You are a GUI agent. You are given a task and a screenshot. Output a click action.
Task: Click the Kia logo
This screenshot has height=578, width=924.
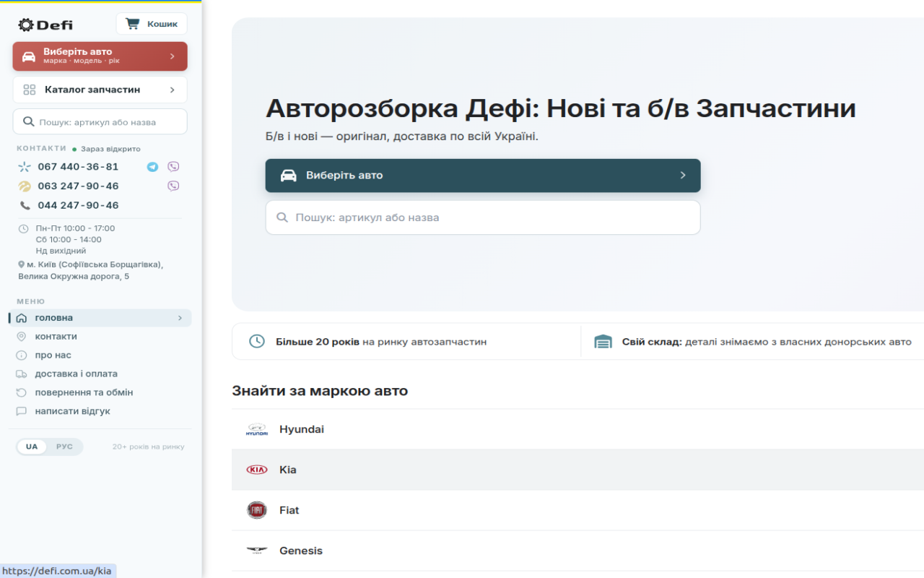(257, 470)
